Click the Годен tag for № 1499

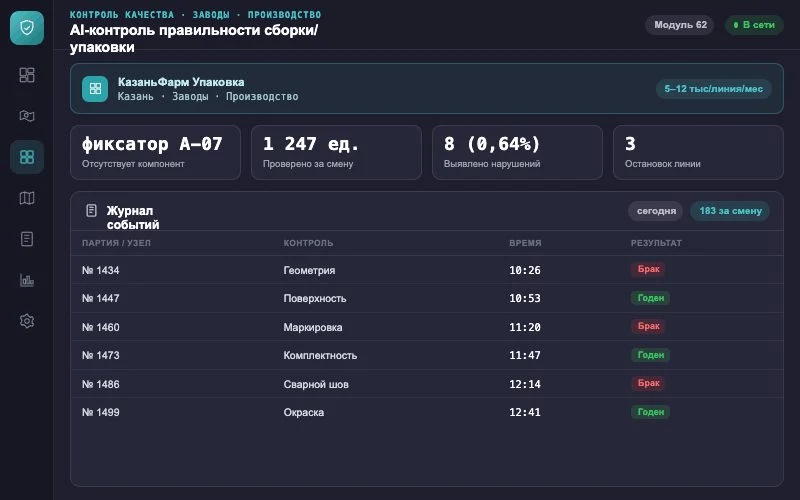[x=651, y=412]
